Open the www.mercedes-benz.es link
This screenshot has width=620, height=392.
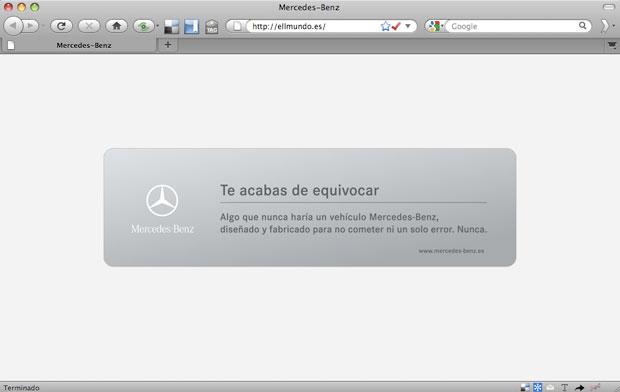pos(451,251)
